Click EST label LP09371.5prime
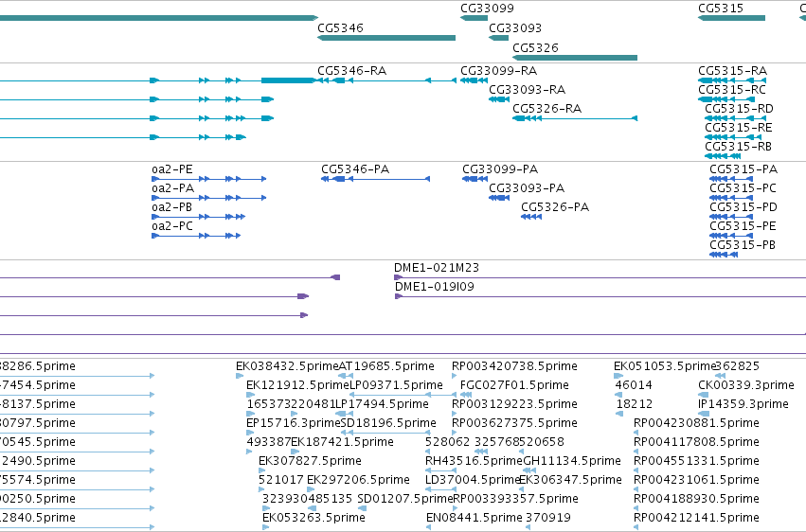 [396, 385]
